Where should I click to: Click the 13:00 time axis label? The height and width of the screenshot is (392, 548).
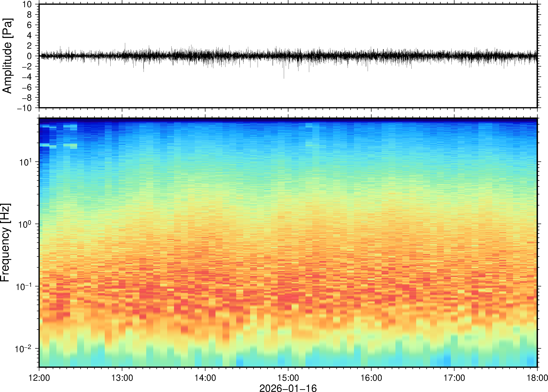(122, 378)
